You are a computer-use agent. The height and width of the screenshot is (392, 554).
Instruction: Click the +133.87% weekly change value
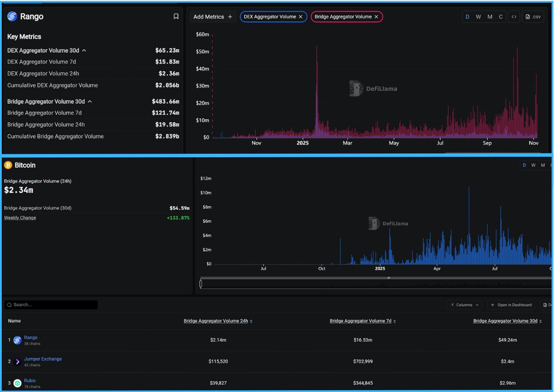(178, 218)
